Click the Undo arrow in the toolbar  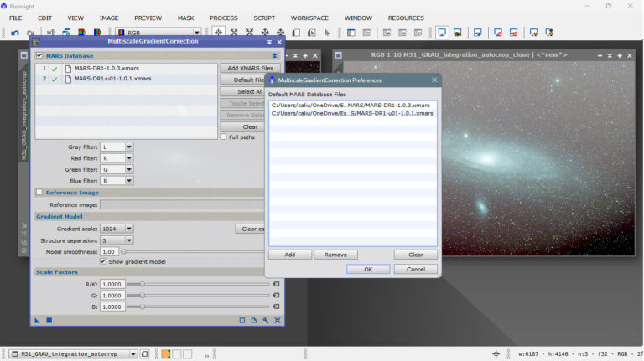pyautogui.click(x=15, y=33)
